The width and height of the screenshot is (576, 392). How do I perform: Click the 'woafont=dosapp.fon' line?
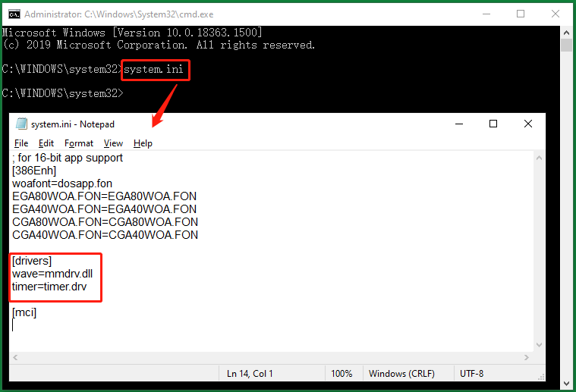pyautogui.click(x=62, y=183)
